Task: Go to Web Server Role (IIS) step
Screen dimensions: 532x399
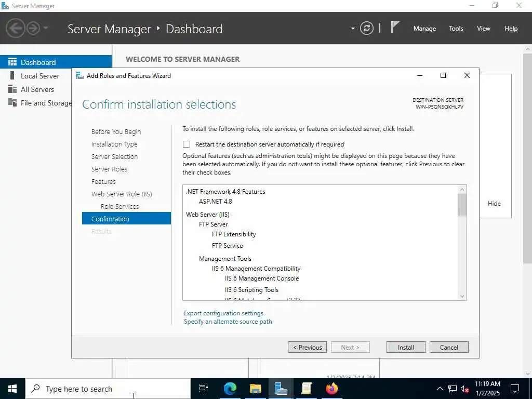Action: [x=122, y=194]
